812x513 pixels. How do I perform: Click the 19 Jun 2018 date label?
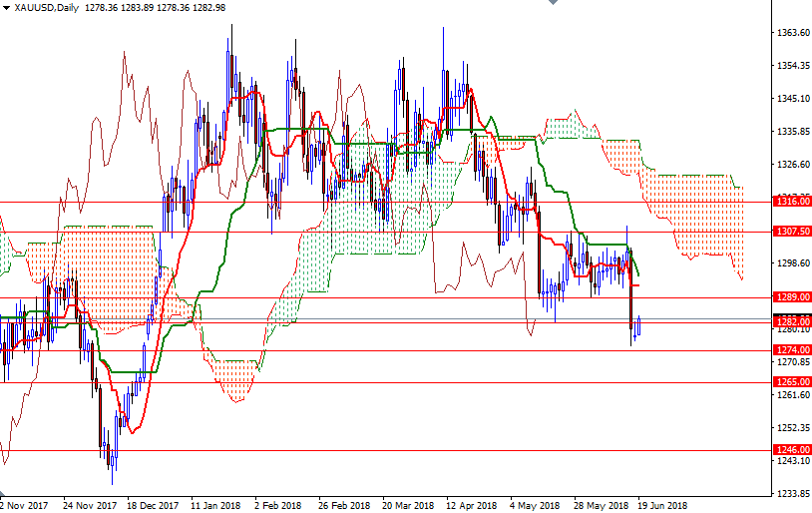click(x=662, y=505)
